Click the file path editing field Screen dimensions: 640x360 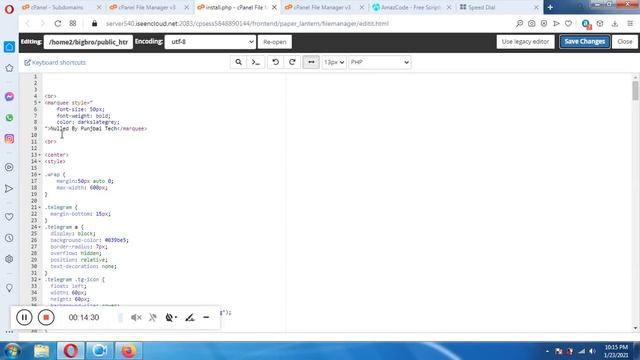[88, 42]
